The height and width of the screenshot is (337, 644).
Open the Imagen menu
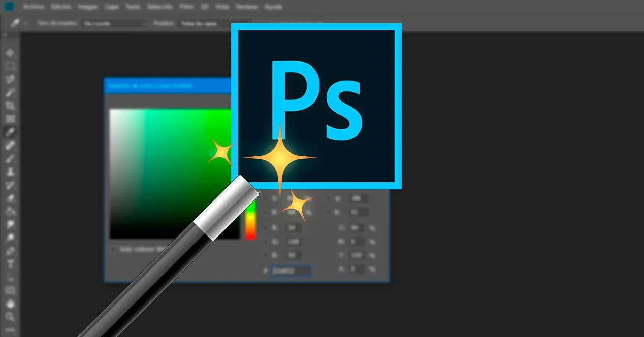click(x=88, y=7)
